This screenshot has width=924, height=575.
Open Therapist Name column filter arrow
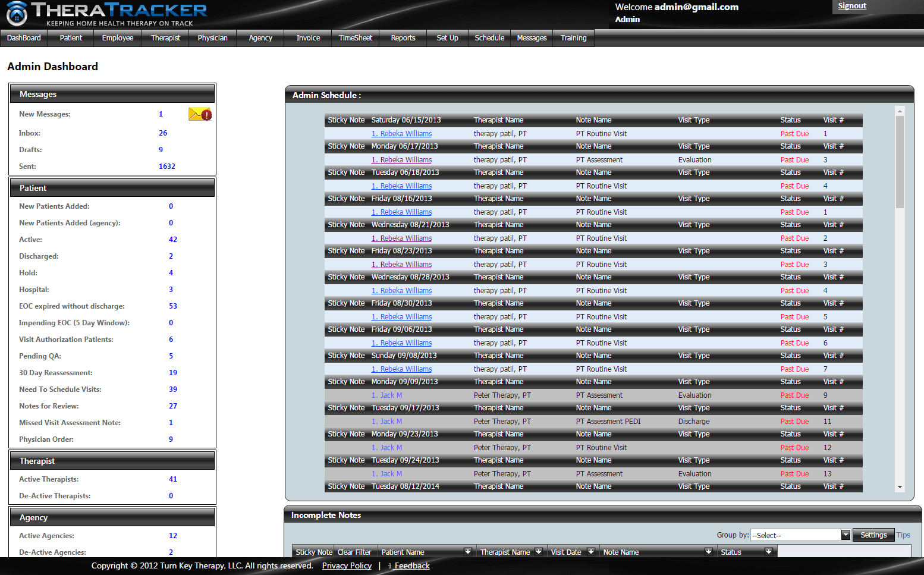tap(539, 552)
